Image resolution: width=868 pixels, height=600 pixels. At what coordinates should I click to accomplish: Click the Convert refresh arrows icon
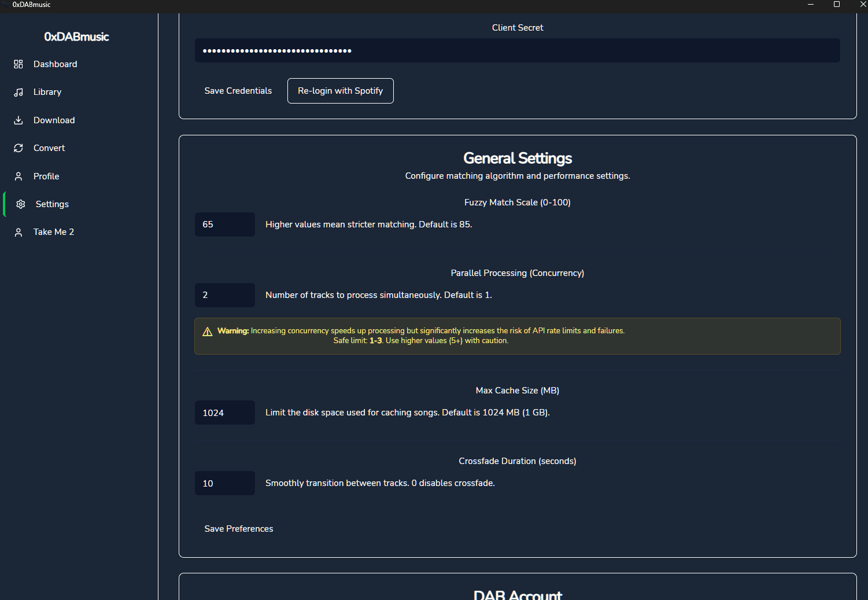coord(19,148)
